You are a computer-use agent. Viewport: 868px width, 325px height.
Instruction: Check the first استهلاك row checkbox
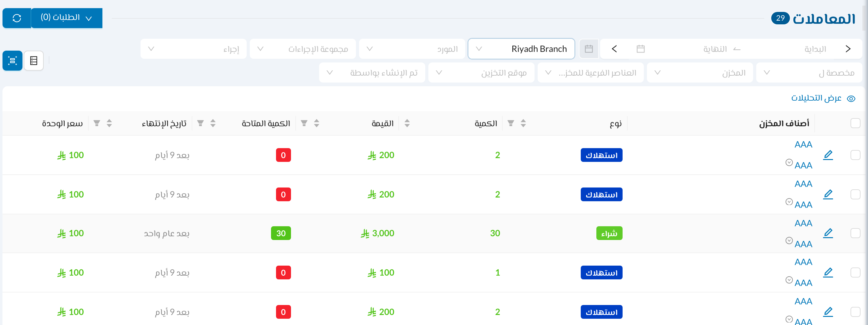click(x=855, y=155)
